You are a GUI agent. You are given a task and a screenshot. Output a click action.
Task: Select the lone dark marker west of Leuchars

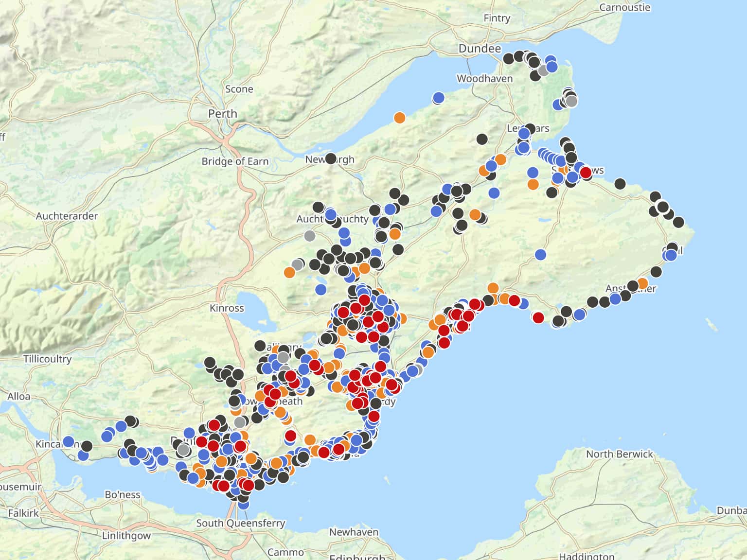[482, 139]
